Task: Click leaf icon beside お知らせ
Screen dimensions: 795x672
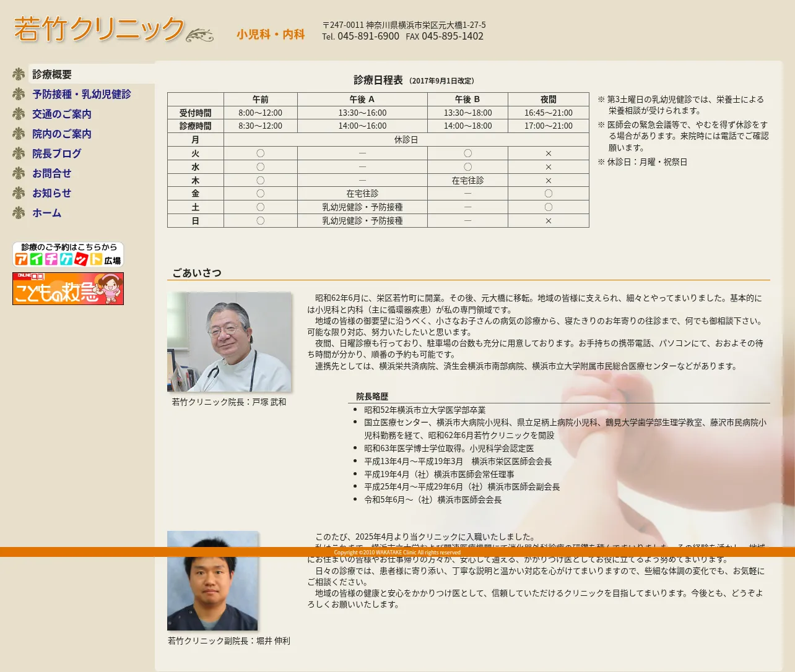Action: 19,193
